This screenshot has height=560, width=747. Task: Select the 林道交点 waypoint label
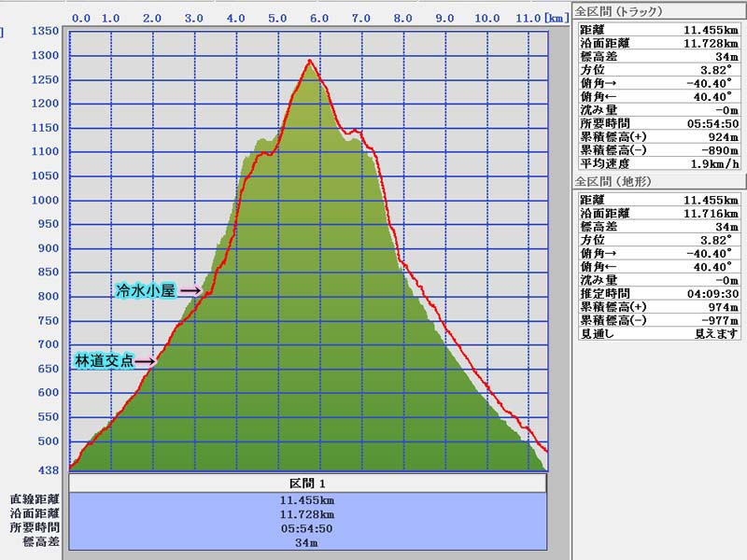tap(103, 360)
